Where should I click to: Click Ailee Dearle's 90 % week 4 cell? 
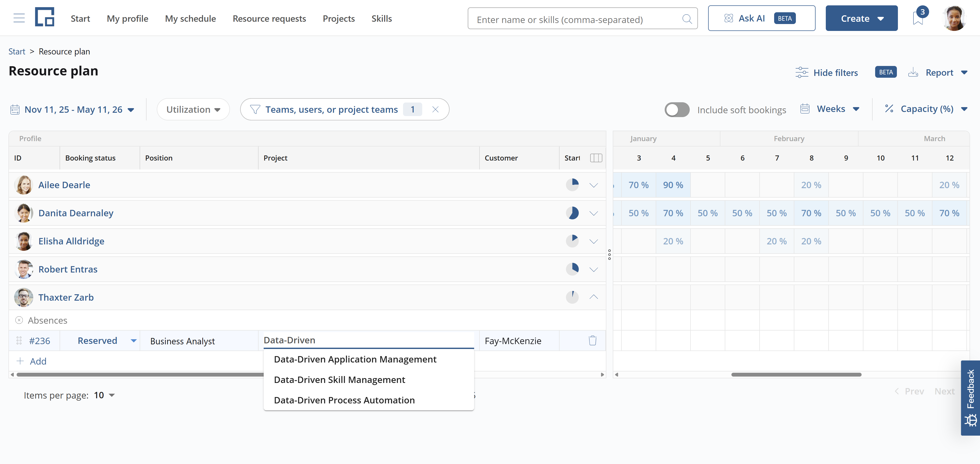click(673, 185)
